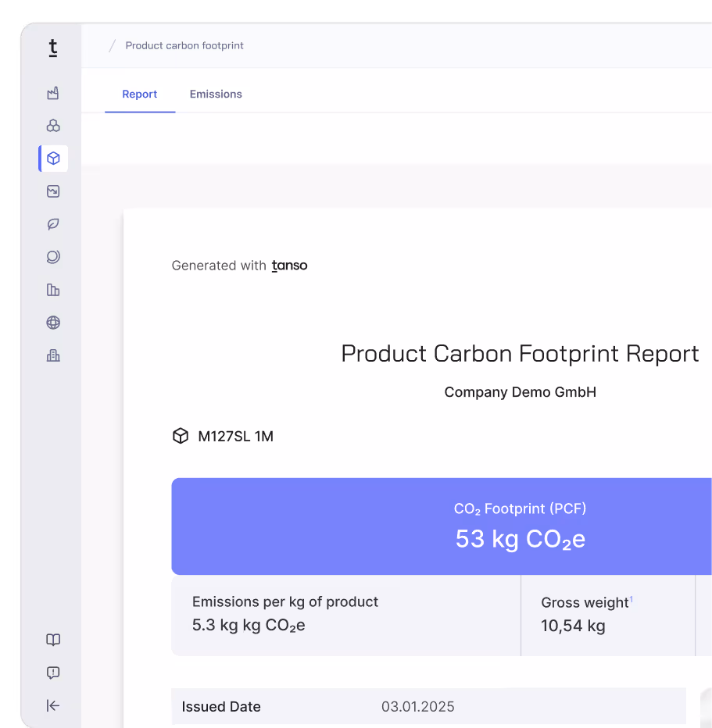Collapse the sidebar with arrow icon
The height and width of the screenshot is (728, 712).
point(53,705)
